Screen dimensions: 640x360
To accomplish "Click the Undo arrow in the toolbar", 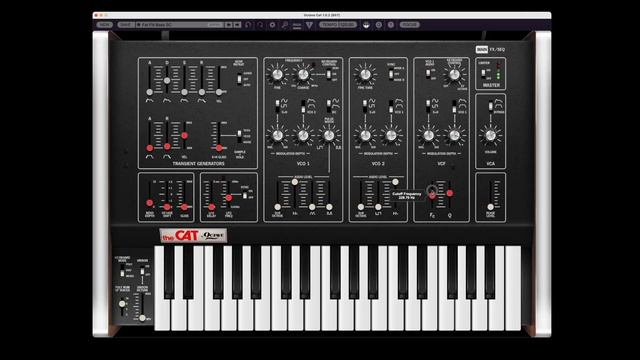I will [x=248, y=25].
